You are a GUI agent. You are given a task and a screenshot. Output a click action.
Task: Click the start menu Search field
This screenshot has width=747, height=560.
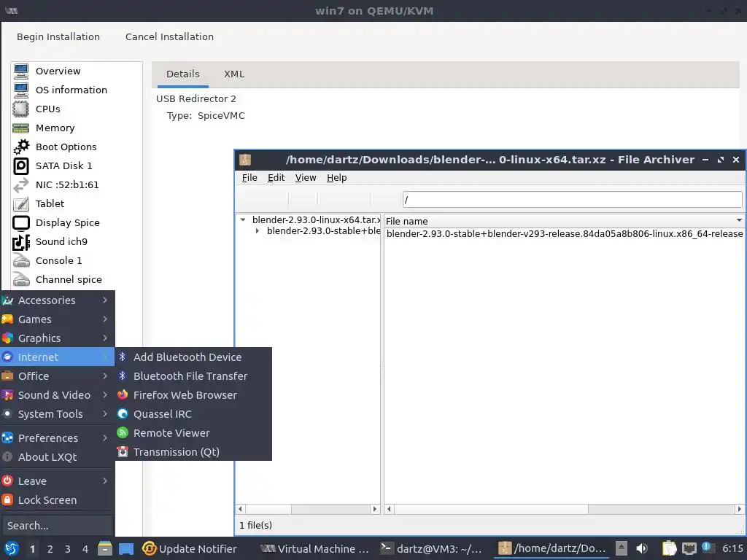pyautogui.click(x=57, y=526)
